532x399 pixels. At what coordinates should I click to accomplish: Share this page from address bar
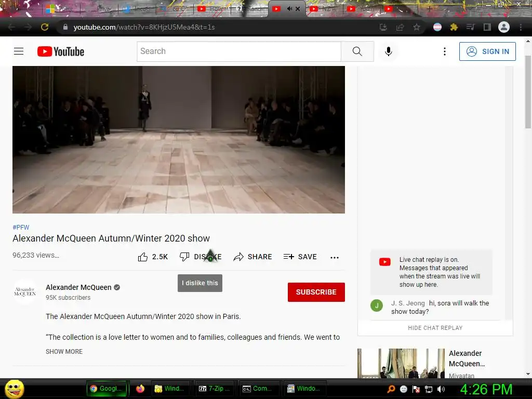click(400, 27)
